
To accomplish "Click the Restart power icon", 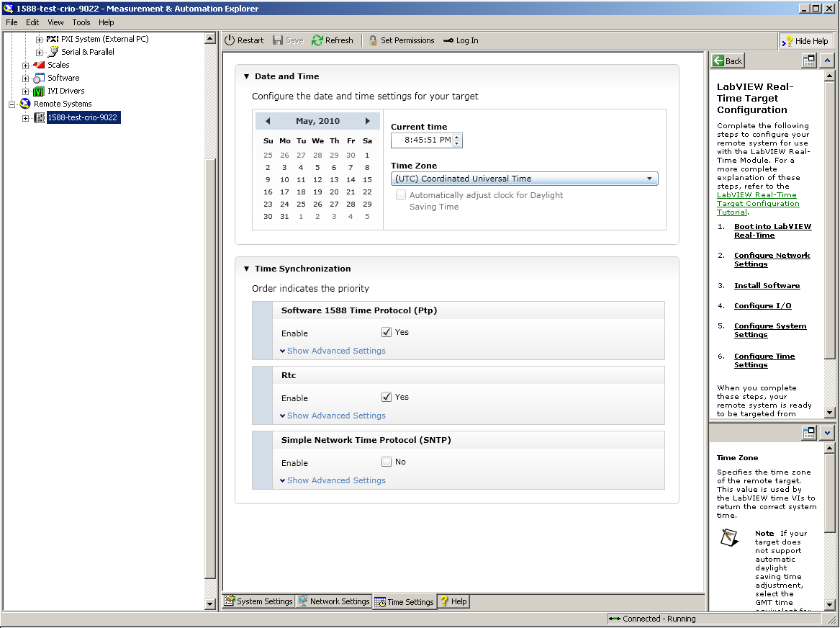I will coord(230,40).
